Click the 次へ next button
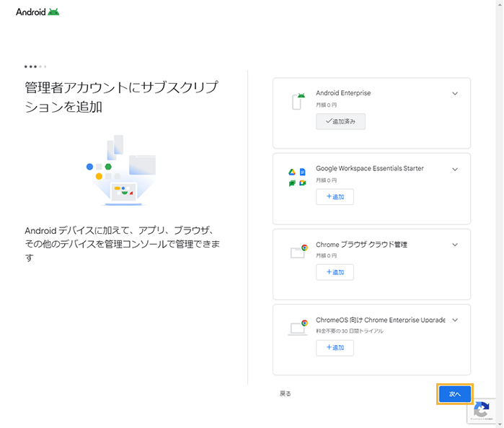The height and width of the screenshot is (428, 504). 454,394
